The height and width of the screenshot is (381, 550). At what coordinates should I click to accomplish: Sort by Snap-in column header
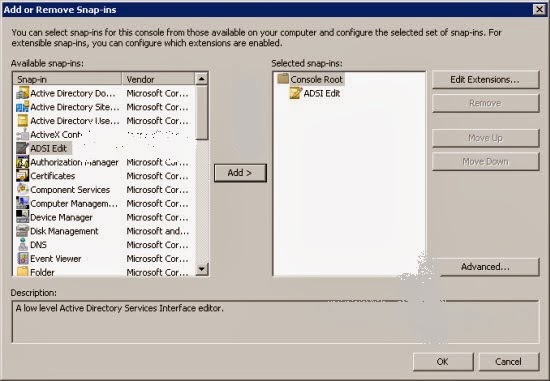click(x=67, y=79)
